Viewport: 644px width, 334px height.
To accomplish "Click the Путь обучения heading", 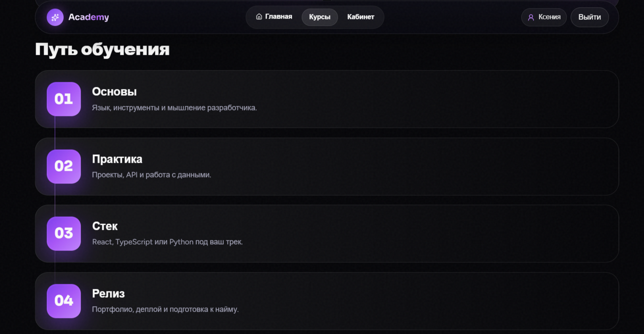I will click(102, 49).
